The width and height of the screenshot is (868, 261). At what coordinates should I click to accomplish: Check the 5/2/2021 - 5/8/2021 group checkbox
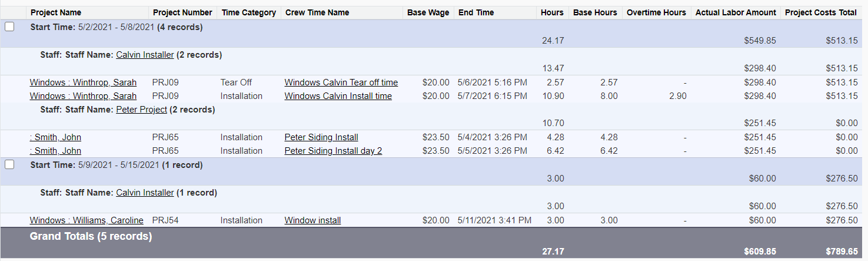pyautogui.click(x=9, y=27)
